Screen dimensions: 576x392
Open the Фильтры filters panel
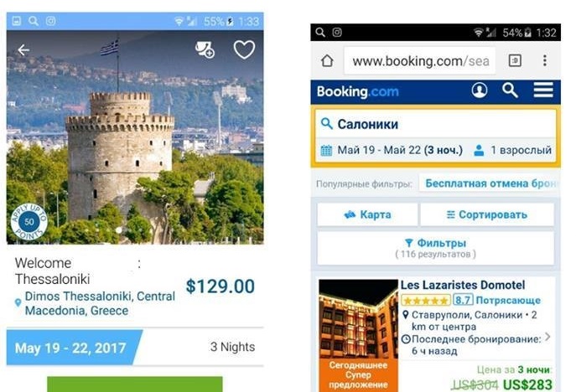pos(435,248)
